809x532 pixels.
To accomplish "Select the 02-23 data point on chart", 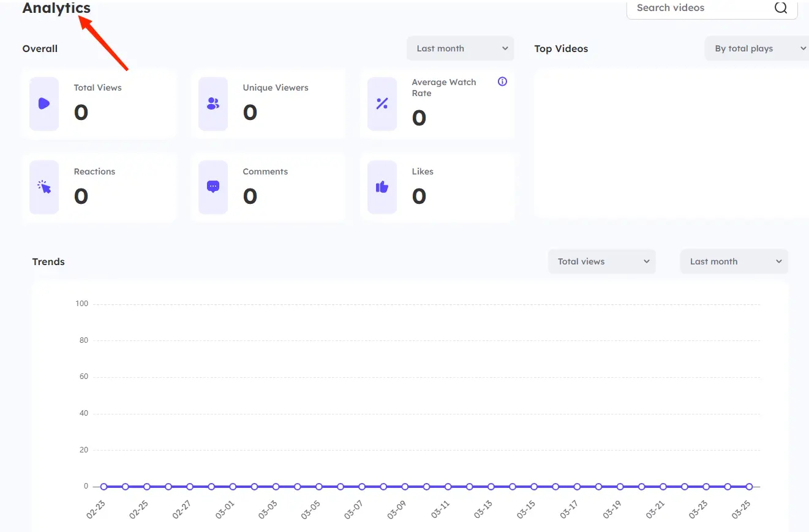I will coord(104,487).
